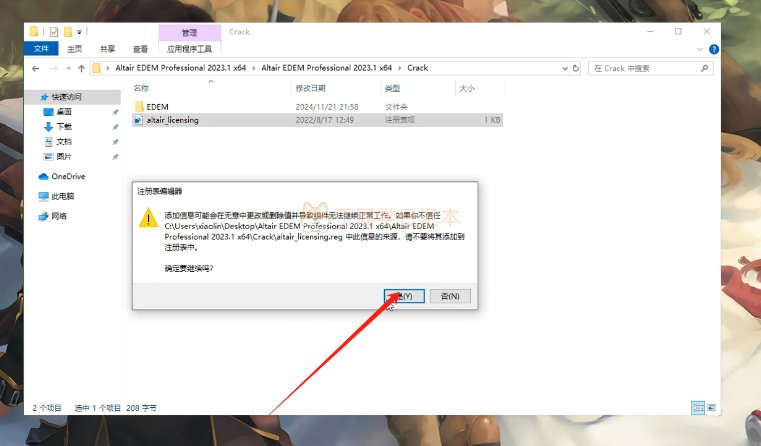The width and height of the screenshot is (761, 446).
Task: Go back with the left arrow
Action: coord(35,68)
